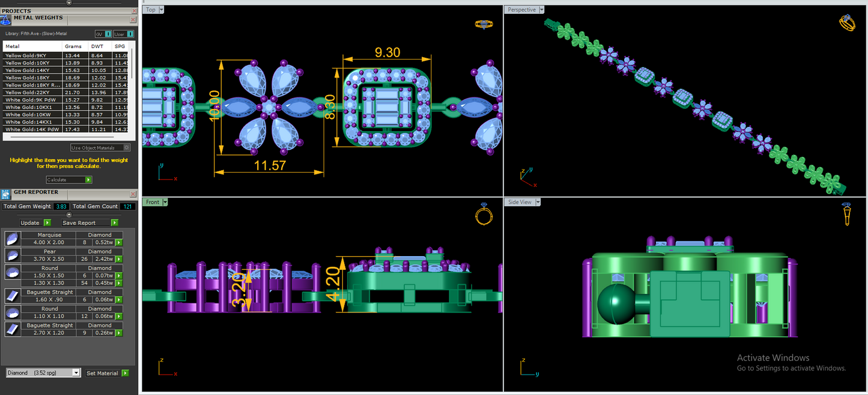Enable the Use Object Materials option
Image resolution: width=868 pixels, height=395 pixels.
click(100, 148)
